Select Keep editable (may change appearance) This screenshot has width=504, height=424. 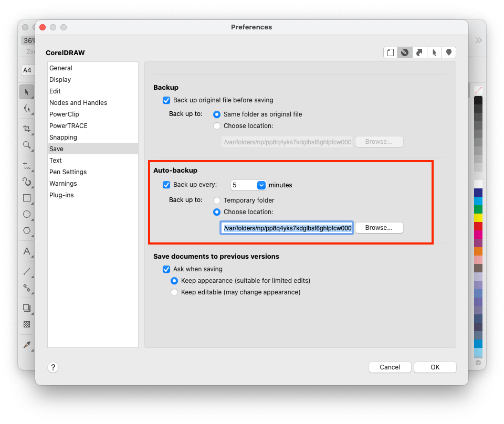pos(174,292)
